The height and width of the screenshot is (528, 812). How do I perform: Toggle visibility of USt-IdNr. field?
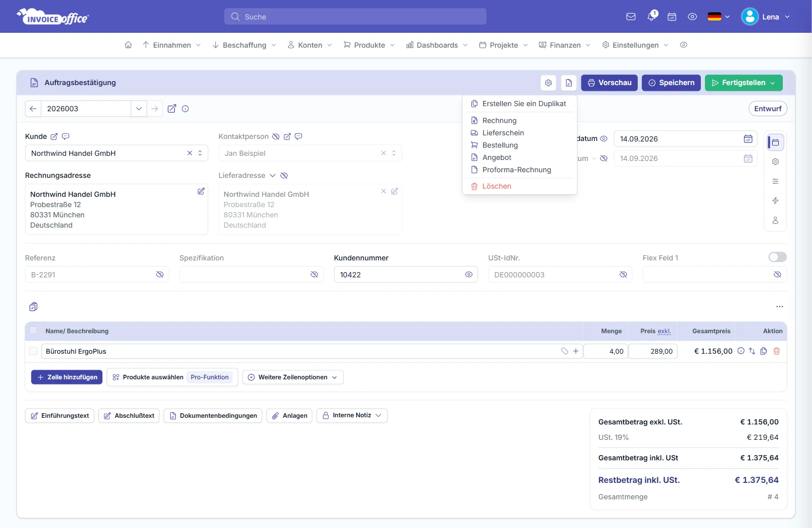(x=623, y=275)
